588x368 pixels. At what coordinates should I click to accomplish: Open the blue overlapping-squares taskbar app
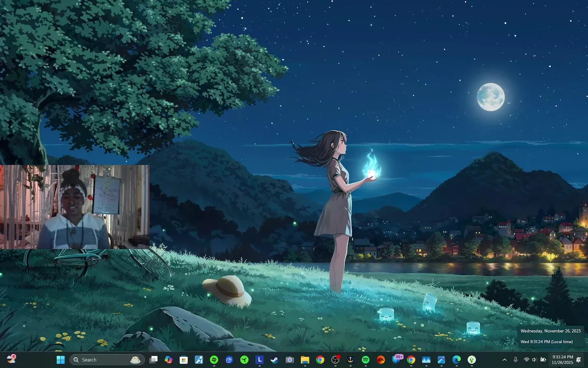pos(229,360)
